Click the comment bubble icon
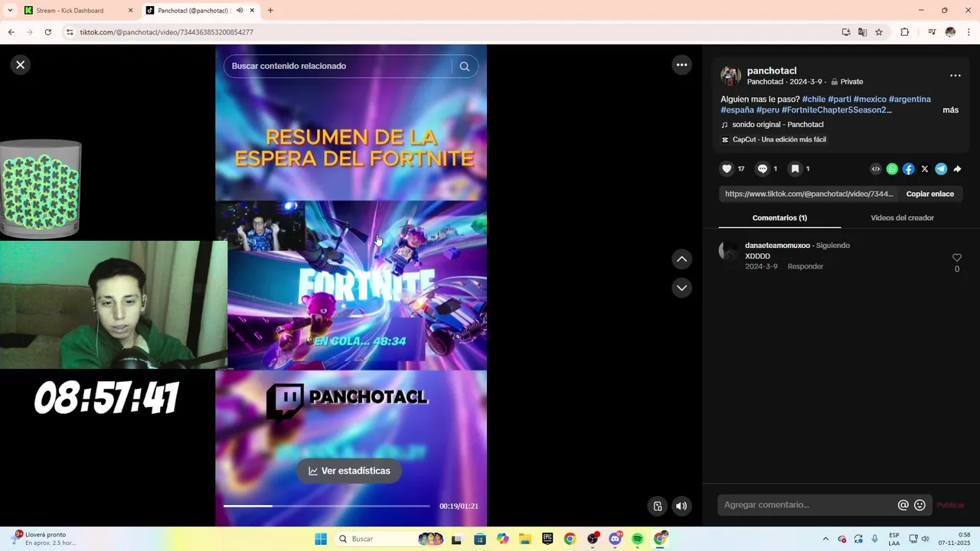The height and width of the screenshot is (551, 980). click(x=763, y=169)
